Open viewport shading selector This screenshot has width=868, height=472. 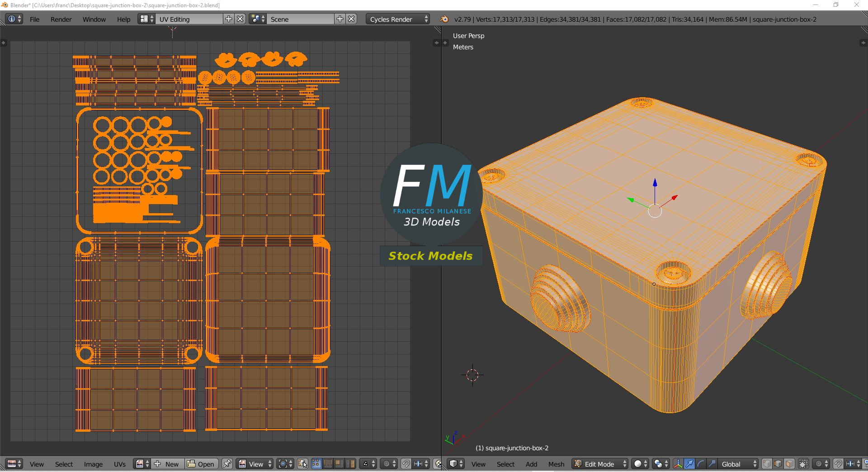pos(640,464)
